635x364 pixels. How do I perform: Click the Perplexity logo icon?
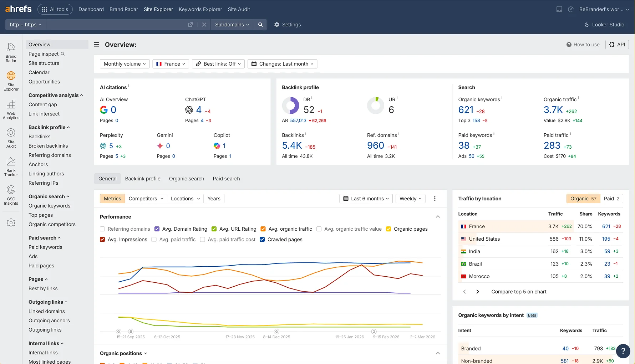[103, 146]
